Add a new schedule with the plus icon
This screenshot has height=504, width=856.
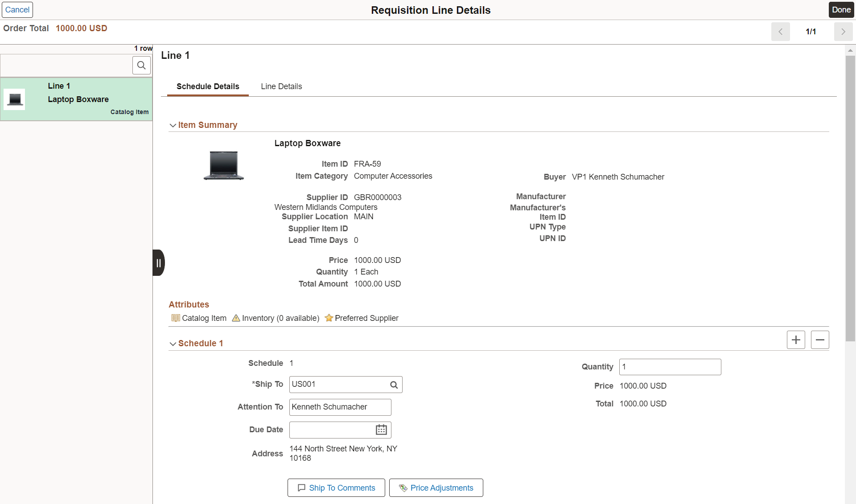[x=796, y=340]
